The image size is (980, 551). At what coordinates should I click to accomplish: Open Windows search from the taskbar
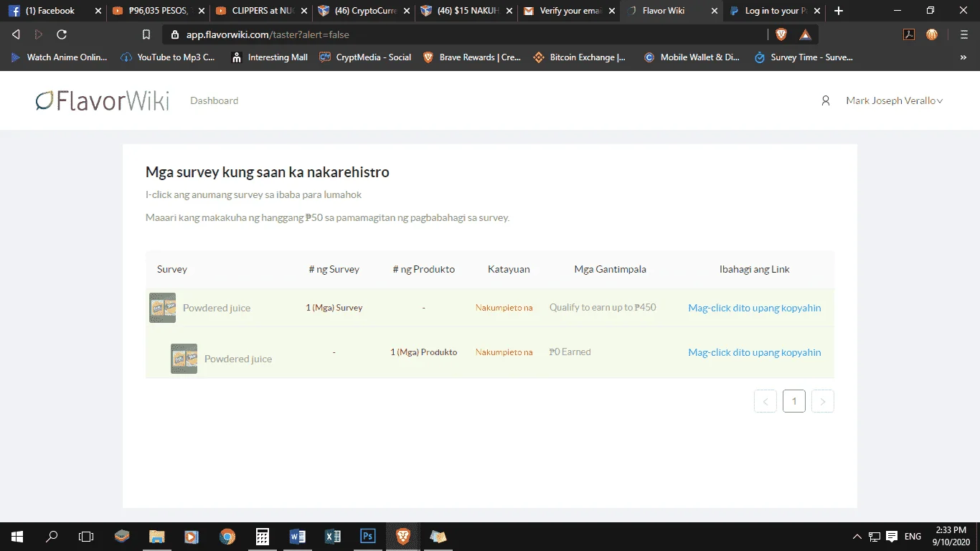coord(52,536)
